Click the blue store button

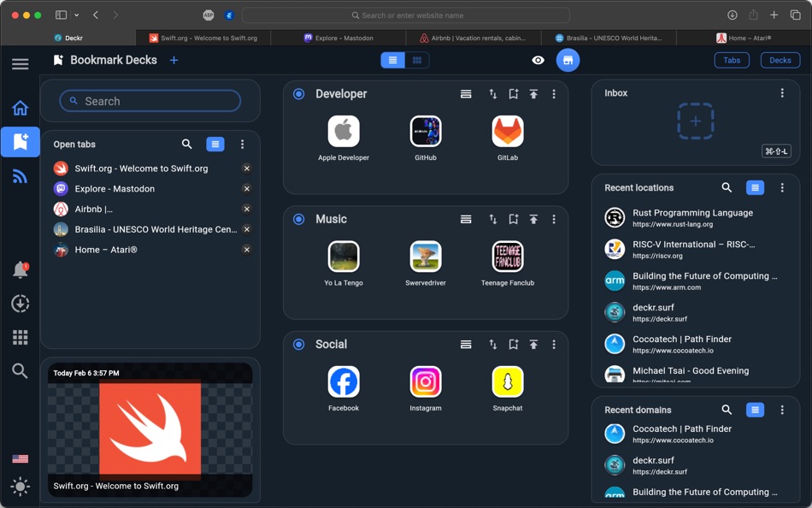pos(568,60)
